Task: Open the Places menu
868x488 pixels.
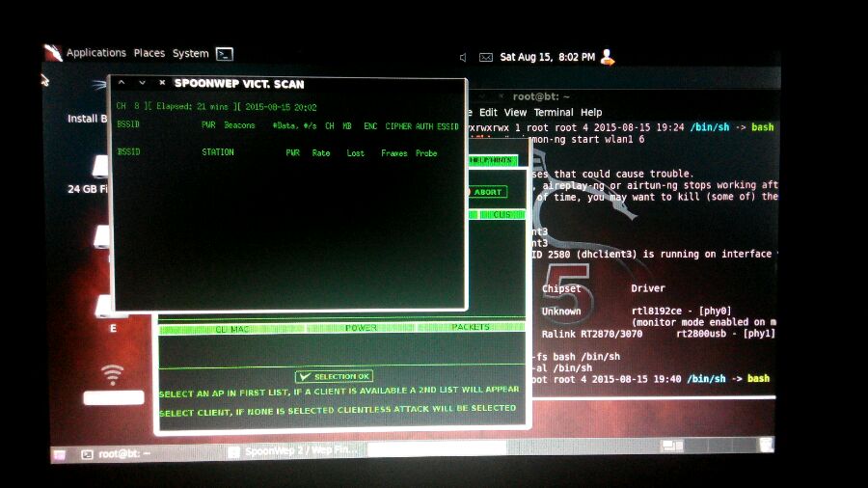Action: [149, 53]
